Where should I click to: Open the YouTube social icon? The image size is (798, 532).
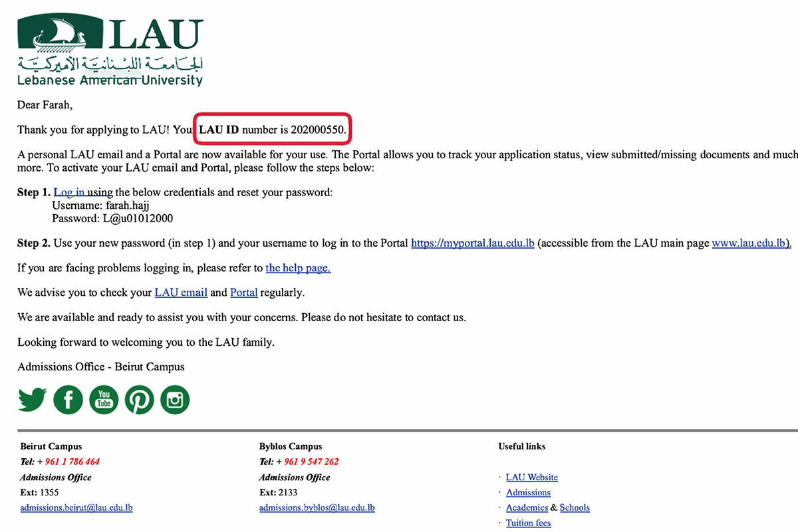click(104, 400)
